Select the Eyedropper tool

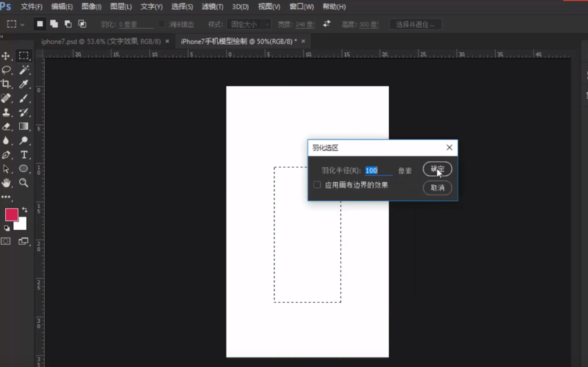coord(23,84)
